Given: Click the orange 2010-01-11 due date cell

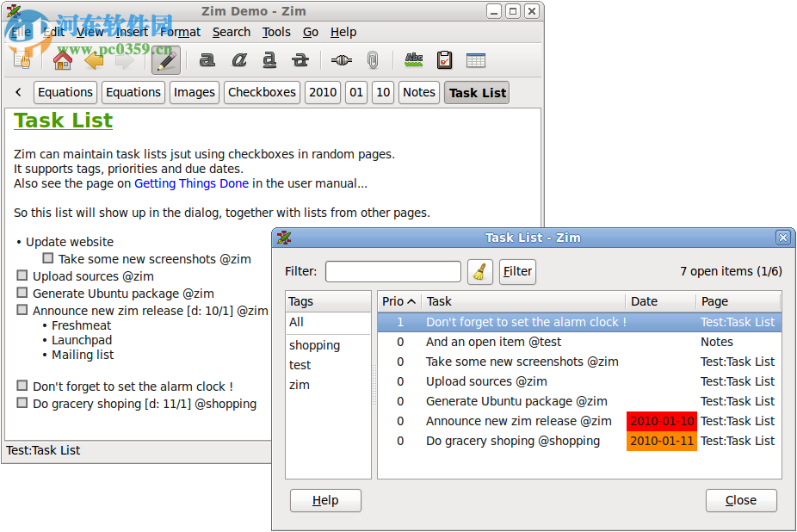Looking at the screenshot, I should (662, 441).
